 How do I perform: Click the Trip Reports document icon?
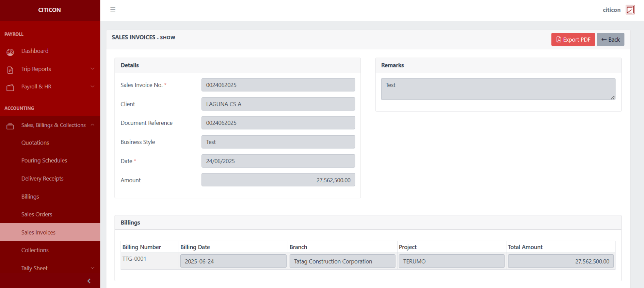10,70
